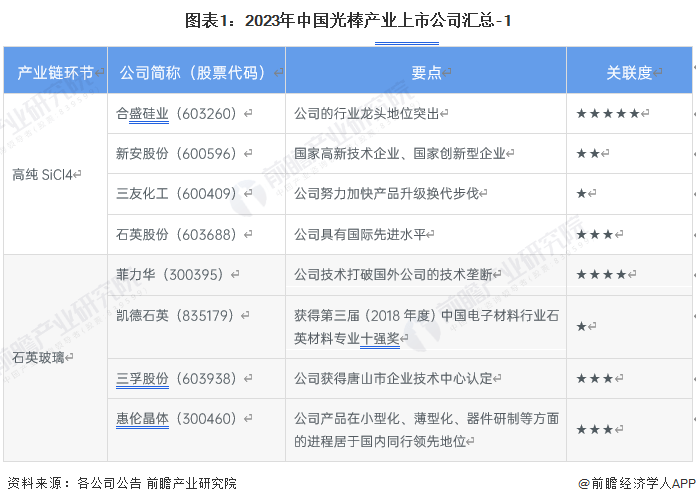Image resolution: width=696 pixels, height=504 pixels.
Task: Click the underlined 三孚股份 (603938) text
Action: click(x=176, y=379)
